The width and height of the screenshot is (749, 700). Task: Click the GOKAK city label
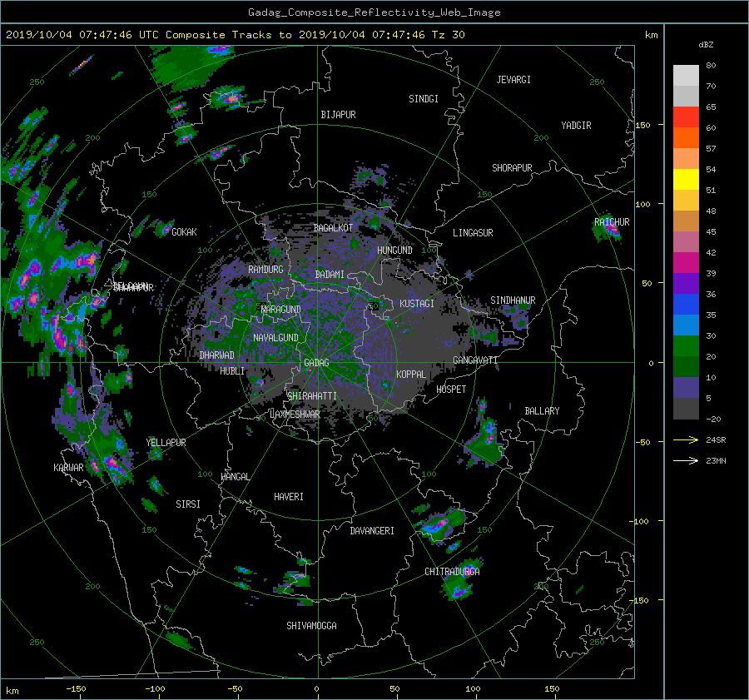(x=184, y=232)
